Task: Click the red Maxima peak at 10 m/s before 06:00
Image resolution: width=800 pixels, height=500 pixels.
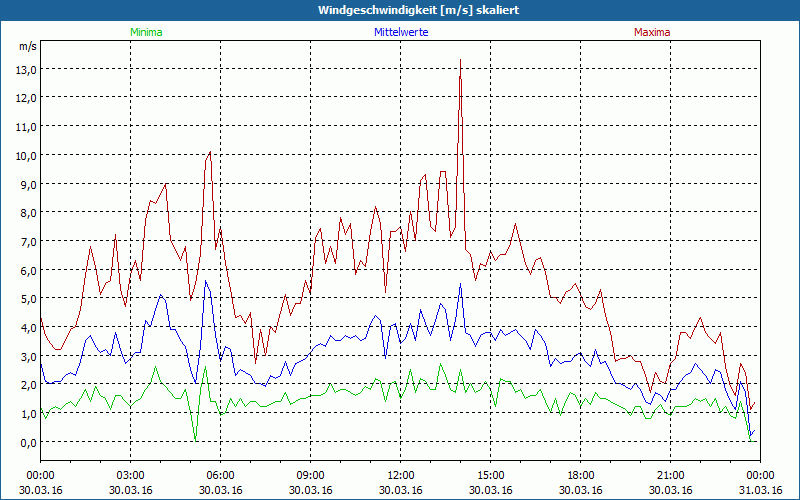Action: tap(210, 152)
